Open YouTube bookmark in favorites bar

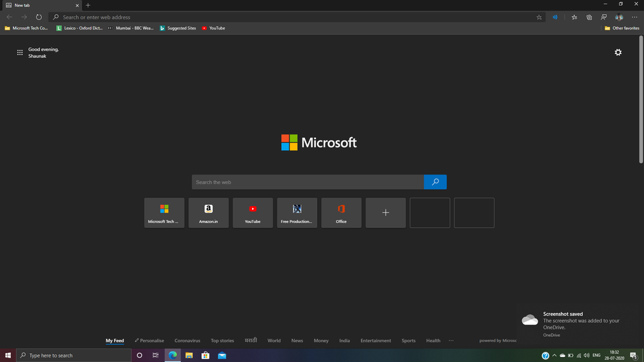tap(213, 28)
